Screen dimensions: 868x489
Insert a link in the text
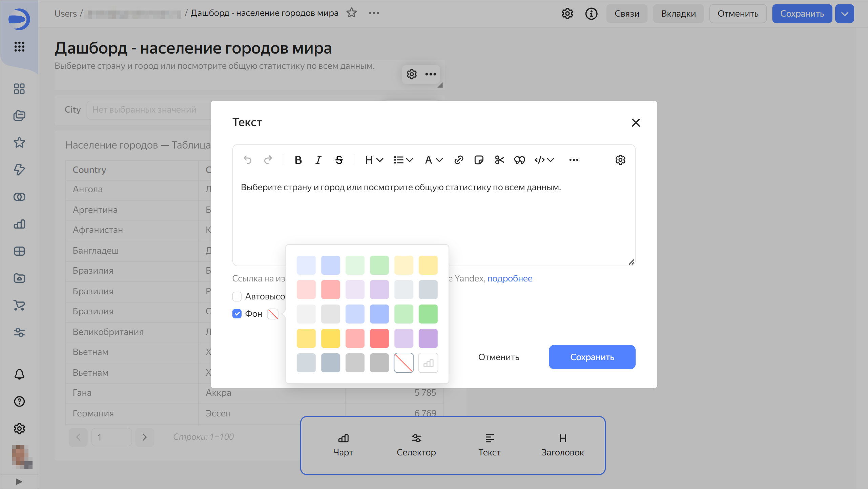458,160
